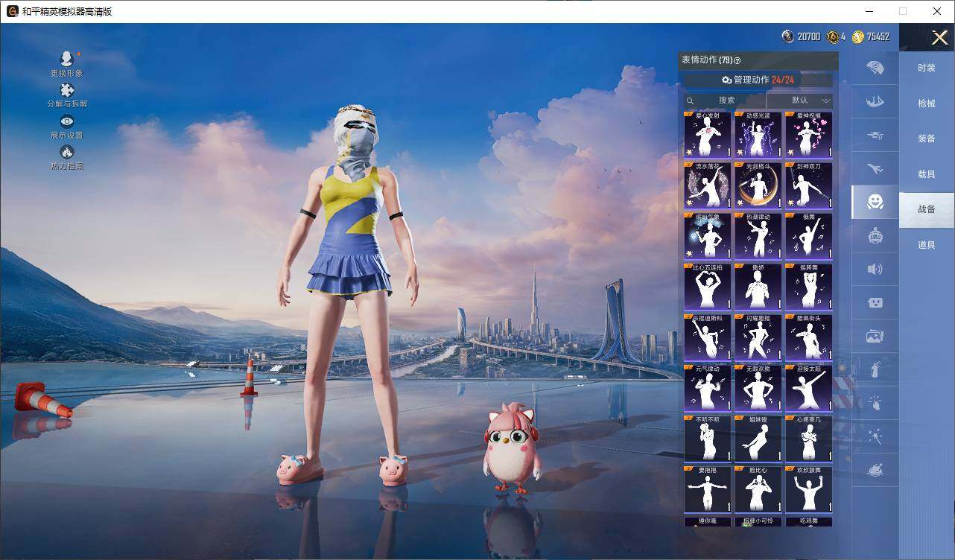Open the parachute glider category icon
This screenshot has height=560, width=955.
[875, 102]
